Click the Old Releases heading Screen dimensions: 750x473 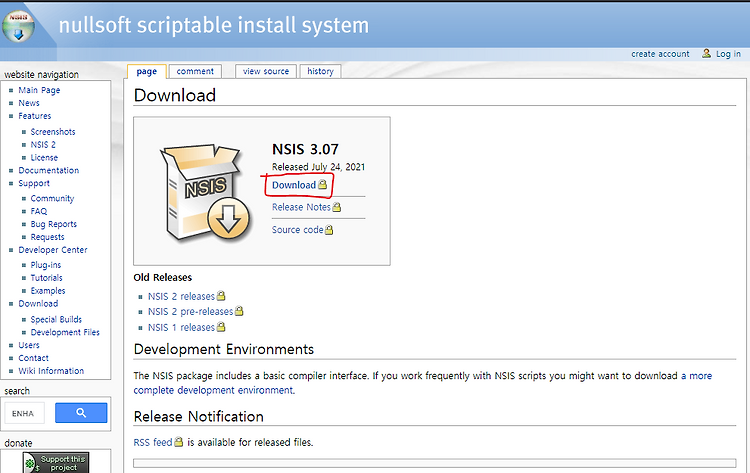tap(163, 277)
